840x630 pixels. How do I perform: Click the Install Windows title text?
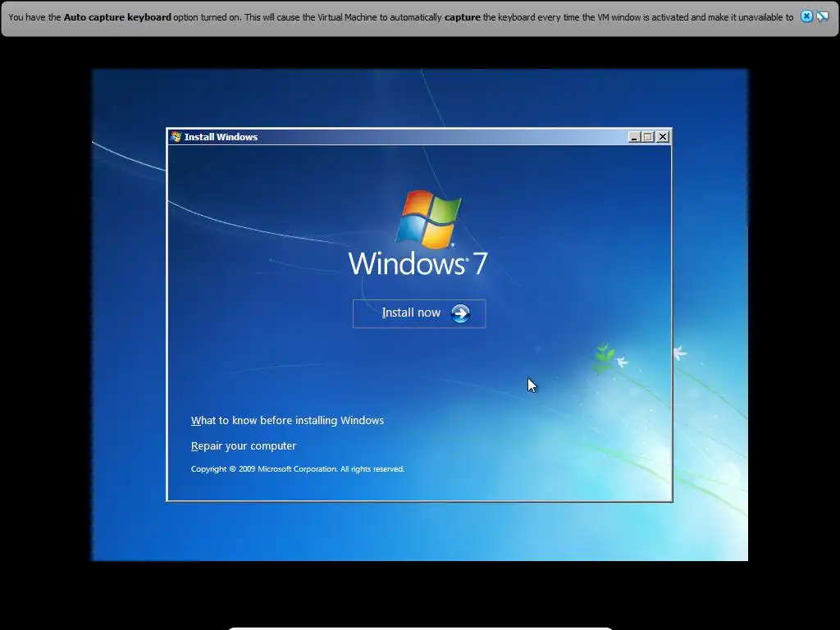click(x=221, y=137)
